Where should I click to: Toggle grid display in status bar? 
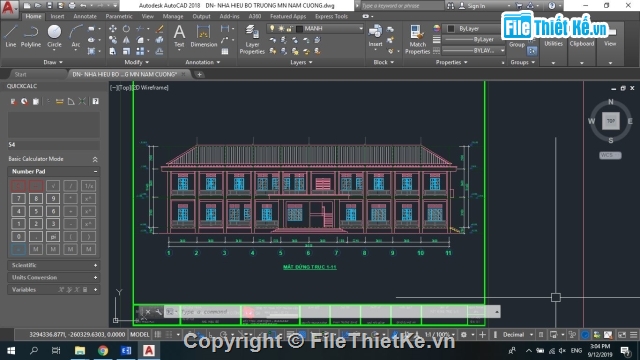[x=158, y=334]
